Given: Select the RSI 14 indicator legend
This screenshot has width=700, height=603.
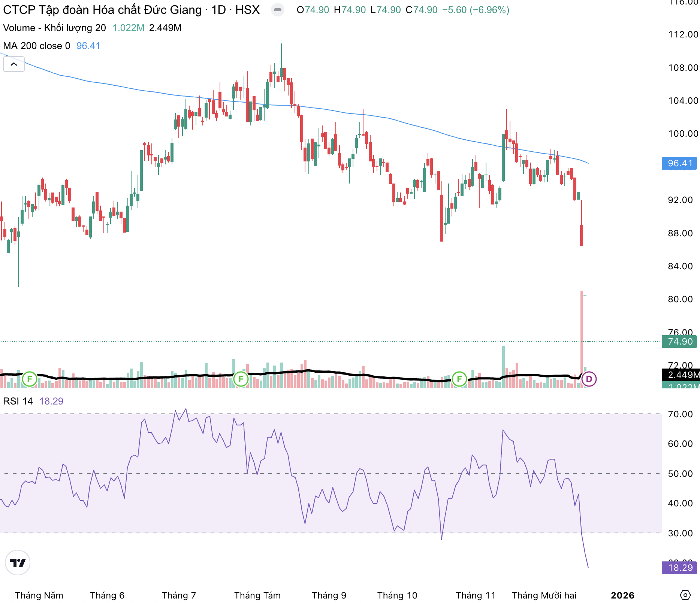Looking at the screenshot, I should 18,401.
